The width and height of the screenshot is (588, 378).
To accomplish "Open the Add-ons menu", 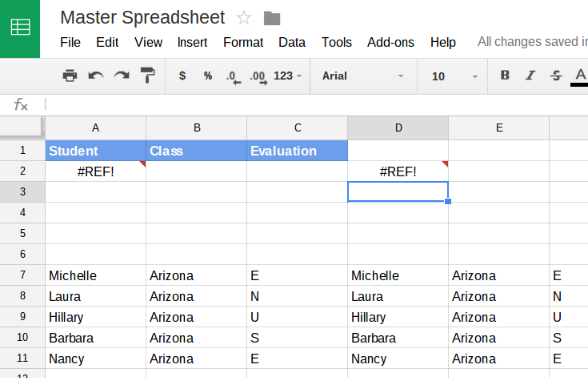I will click(390, 42).
